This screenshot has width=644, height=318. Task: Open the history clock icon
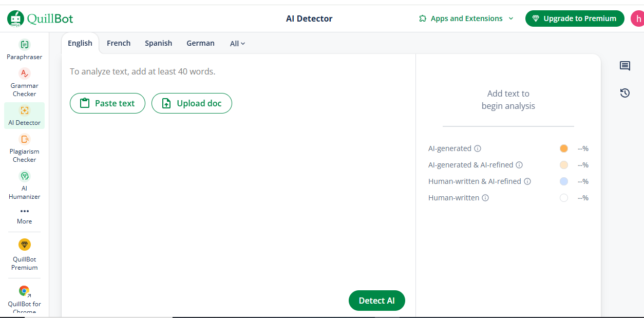click(624, 93)
